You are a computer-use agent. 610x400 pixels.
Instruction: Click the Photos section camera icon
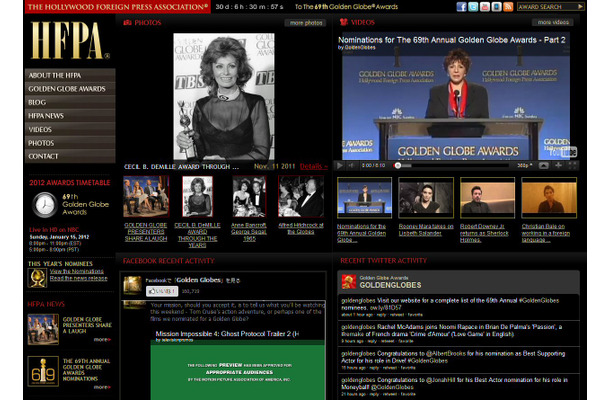point(127,23)
